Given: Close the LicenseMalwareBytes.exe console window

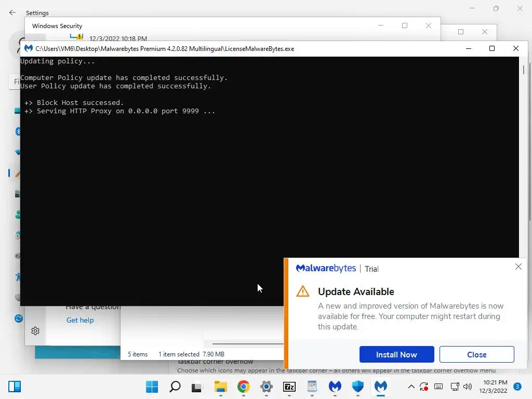Looking at the screenshot, I should 516,48.
